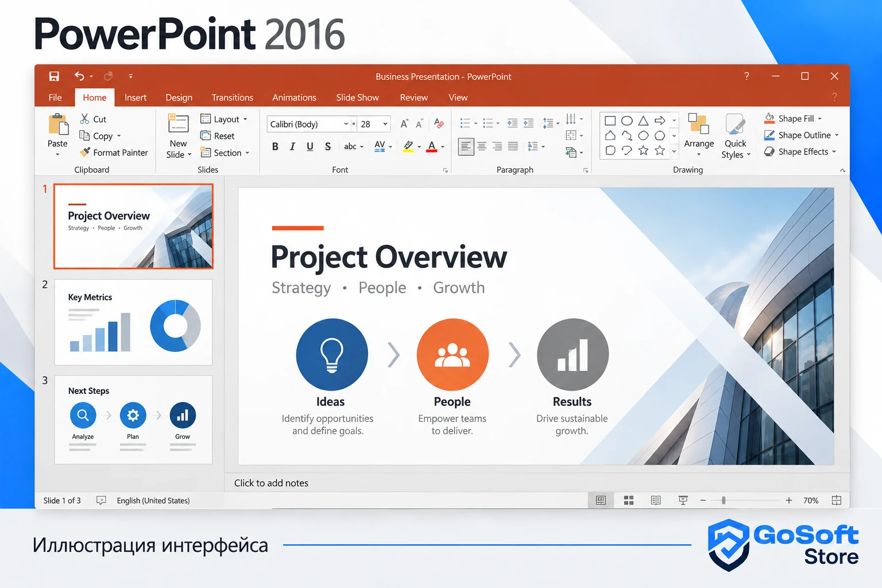Switch to Reading View in status bar

(x=656, y=501)
